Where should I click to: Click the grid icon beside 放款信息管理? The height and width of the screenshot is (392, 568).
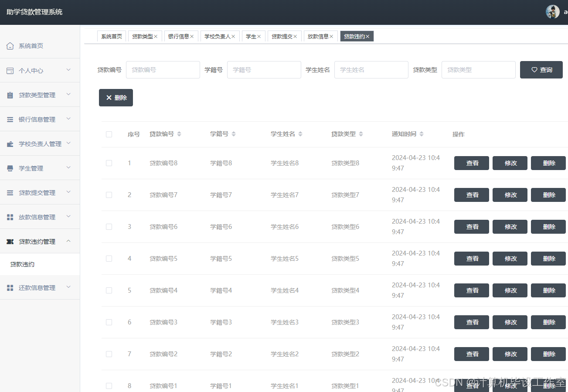coord(10,217)
